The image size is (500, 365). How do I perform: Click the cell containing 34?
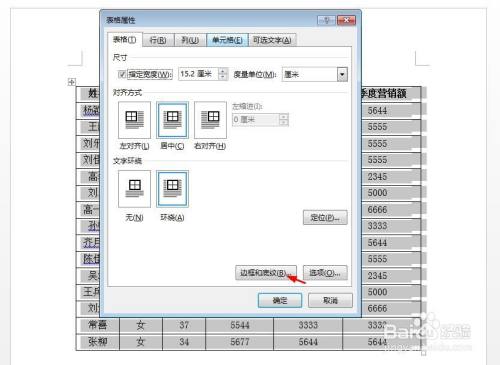(x=184, y=342)
